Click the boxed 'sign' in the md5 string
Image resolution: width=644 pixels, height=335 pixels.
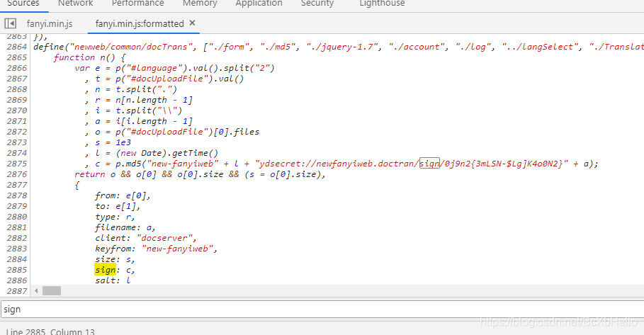click(x=429, y=164)
